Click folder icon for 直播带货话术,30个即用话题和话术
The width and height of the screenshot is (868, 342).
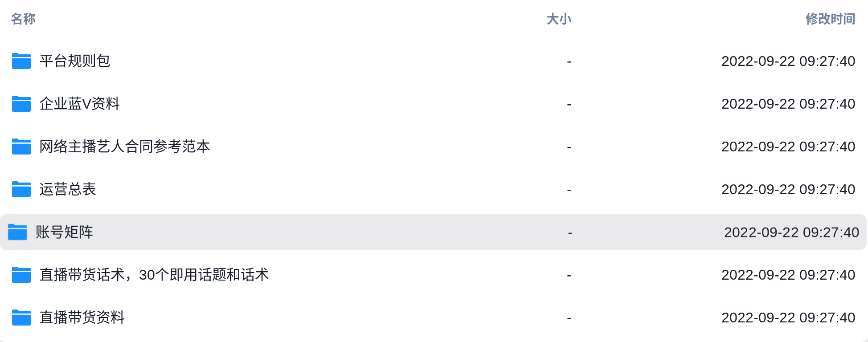coord(21,275)
